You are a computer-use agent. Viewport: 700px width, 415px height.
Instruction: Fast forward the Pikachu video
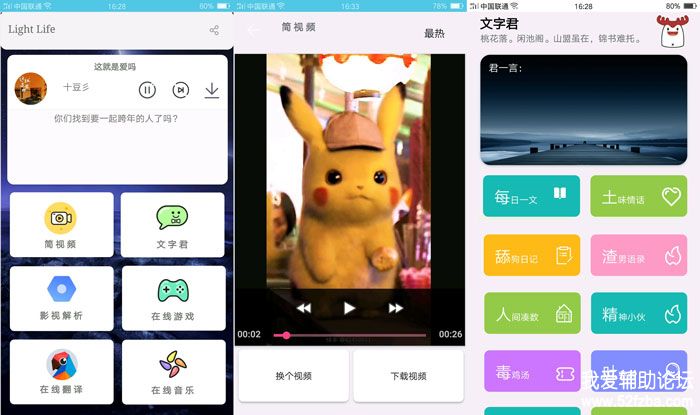pos(396,308)
